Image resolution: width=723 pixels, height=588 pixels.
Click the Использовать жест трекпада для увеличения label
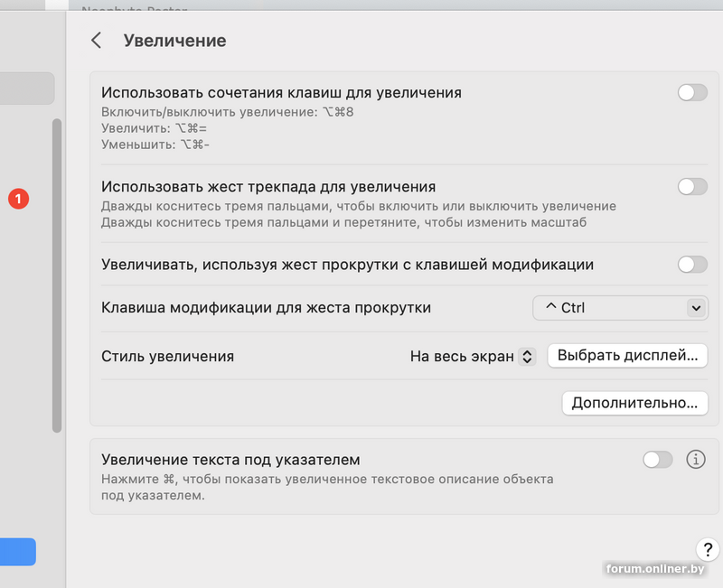coord(268,187)
